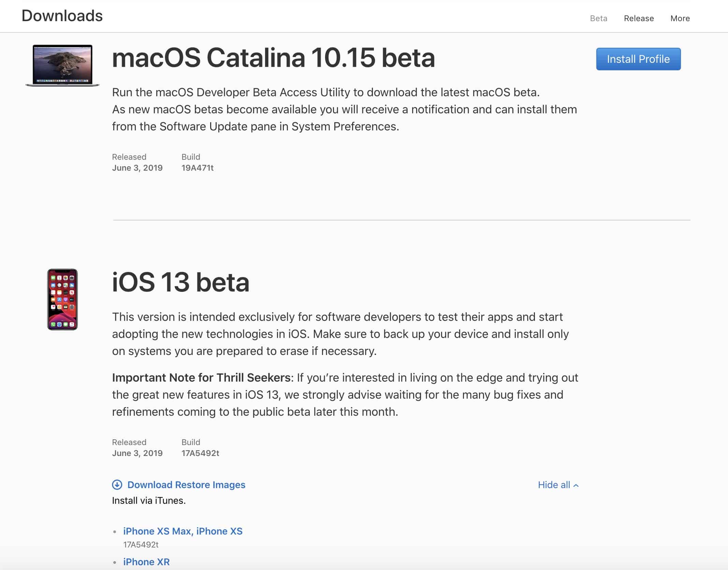Click the Downloads page title

click(x=62, y=16)
